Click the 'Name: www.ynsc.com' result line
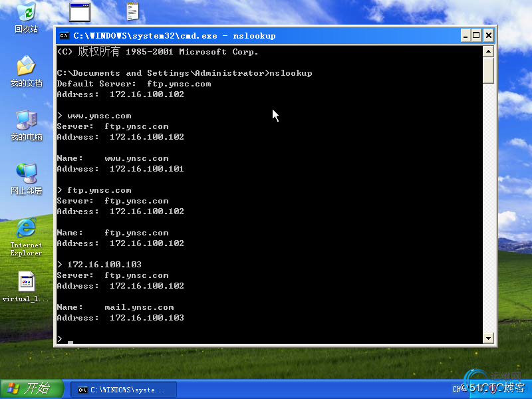Image resolution: width=532 pixels, height=399 pixels. point(112,158)
